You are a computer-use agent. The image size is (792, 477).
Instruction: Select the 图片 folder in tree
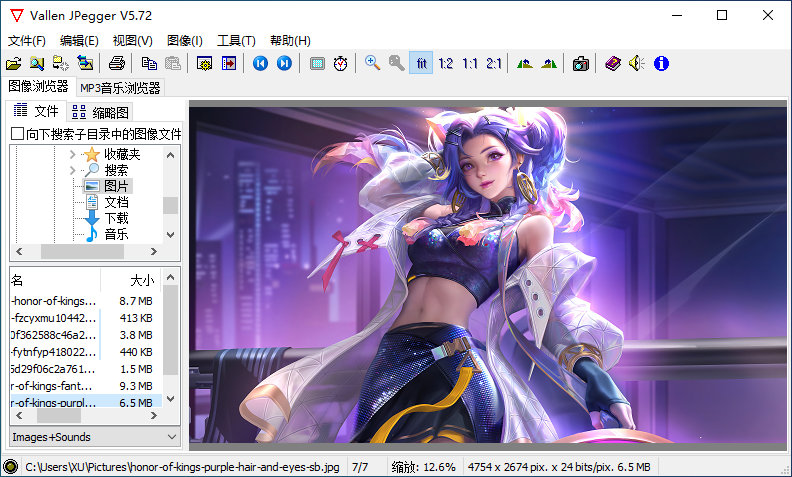(x=116, y=186)
